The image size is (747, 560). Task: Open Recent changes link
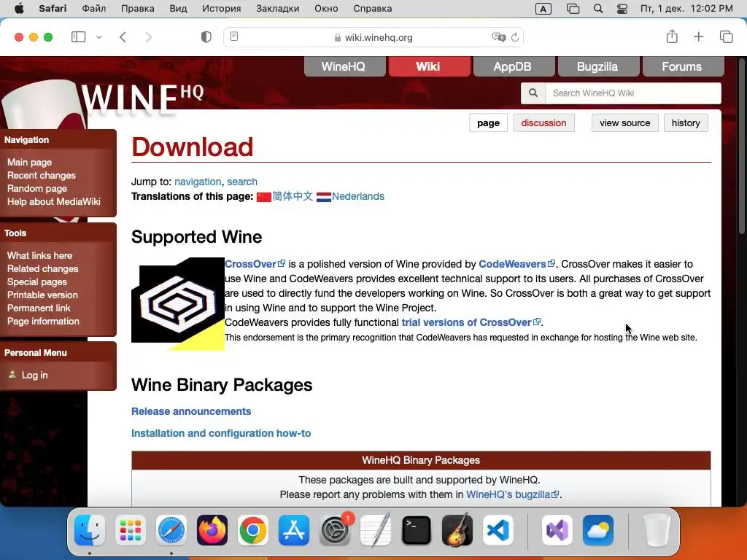(x=42, y=175)
